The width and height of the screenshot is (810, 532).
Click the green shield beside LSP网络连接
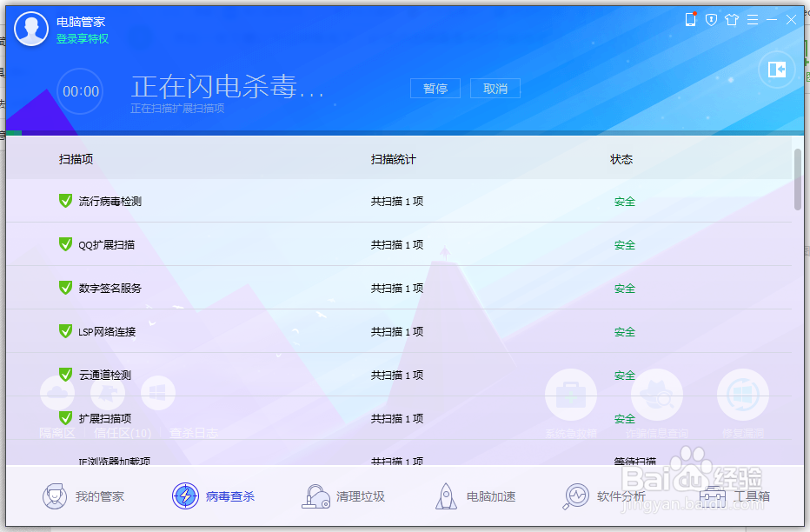pyautogui.click(x=65, y=330)
